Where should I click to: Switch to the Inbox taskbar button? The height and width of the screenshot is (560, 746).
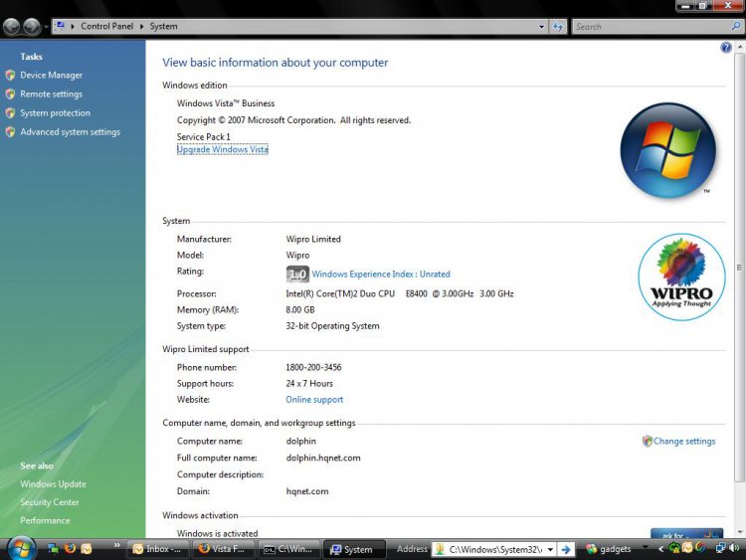click(x=158, y=549)
